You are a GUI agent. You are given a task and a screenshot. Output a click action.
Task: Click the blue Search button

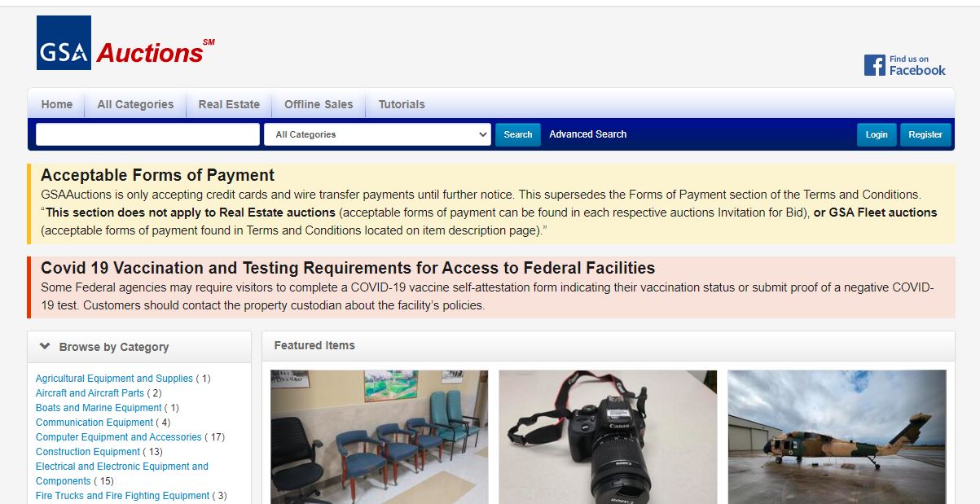click(x=518, y=134)
